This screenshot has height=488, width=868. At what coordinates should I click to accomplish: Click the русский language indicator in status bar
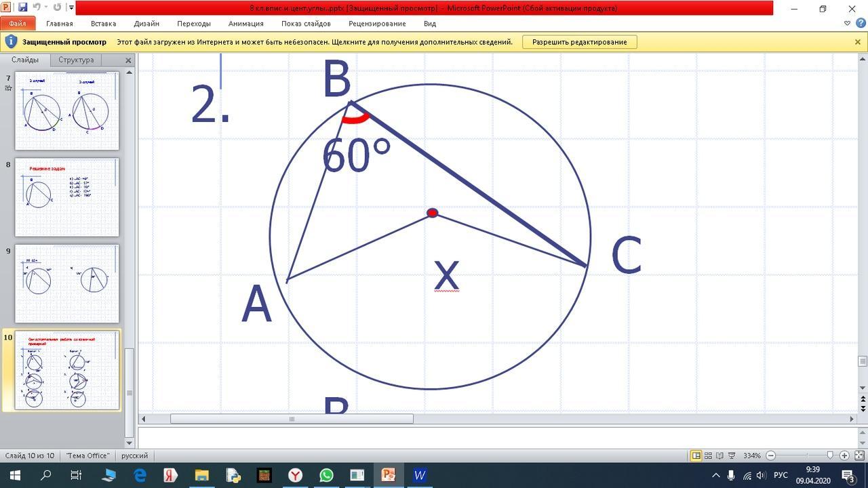coord(134,455)
